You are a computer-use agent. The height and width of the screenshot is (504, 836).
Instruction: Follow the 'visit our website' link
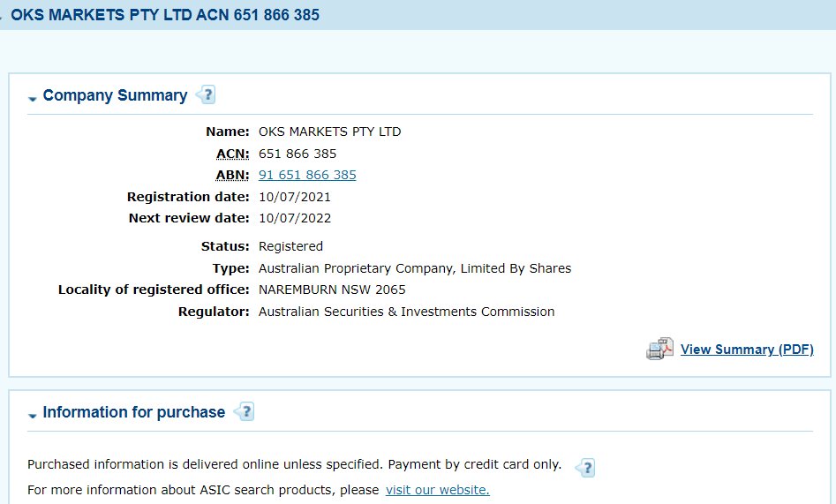(437, 489)
